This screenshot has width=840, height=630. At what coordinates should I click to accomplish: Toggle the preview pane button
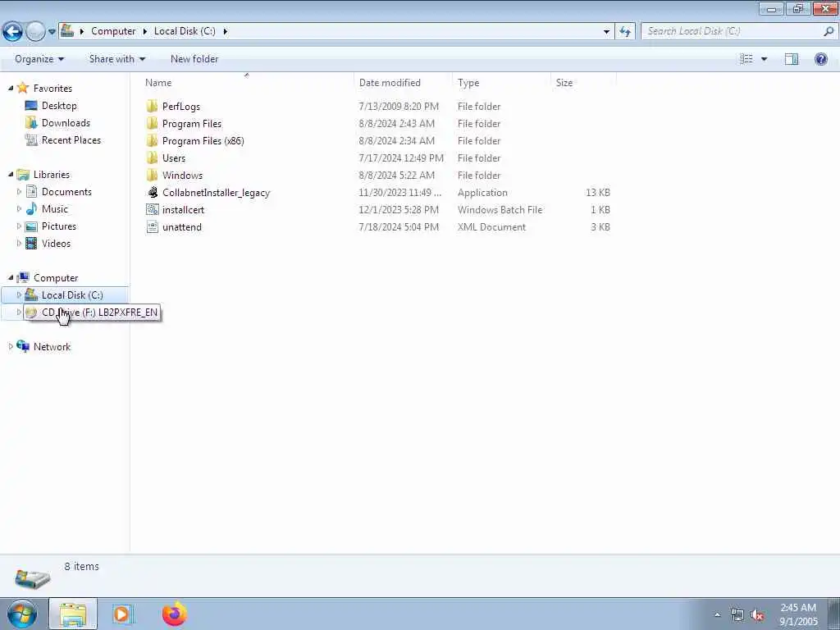pos(792,59)
